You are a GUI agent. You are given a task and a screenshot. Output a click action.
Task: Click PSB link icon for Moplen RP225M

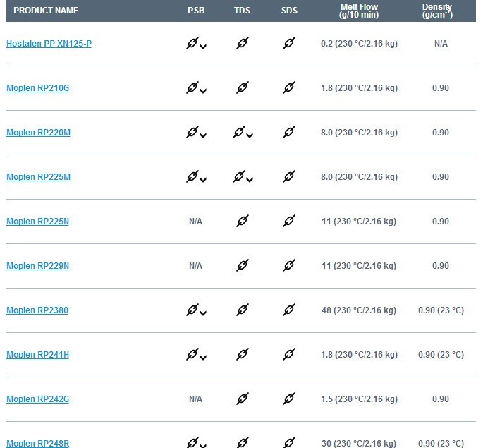pyautogui.click(x=192, y=176)
